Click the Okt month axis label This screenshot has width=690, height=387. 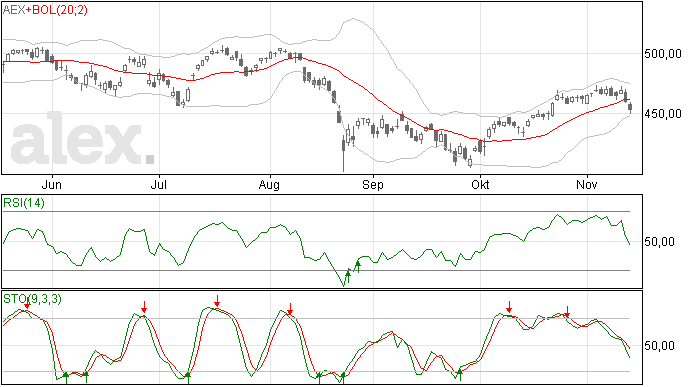[x=480, y=184]
